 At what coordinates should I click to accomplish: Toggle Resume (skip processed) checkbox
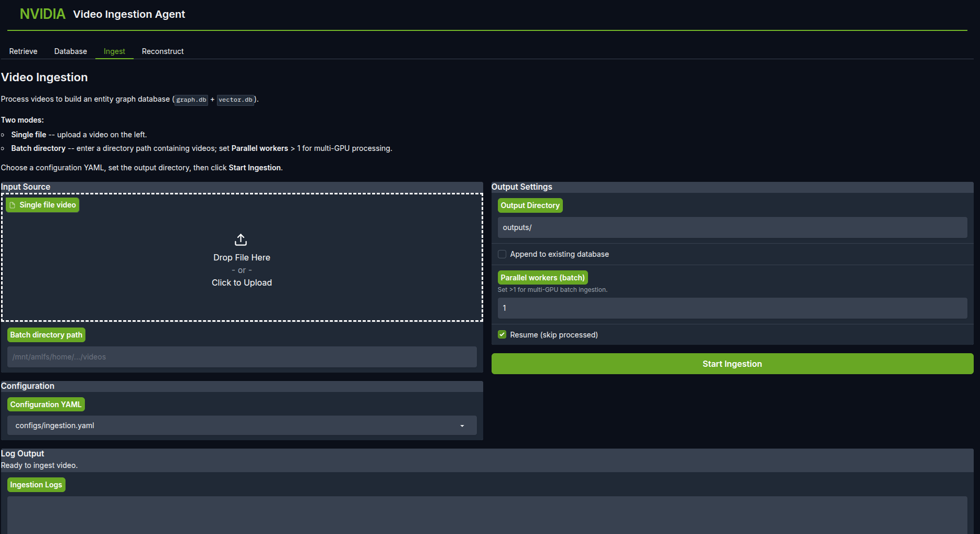pyautogui.click(x=502, y=334)
